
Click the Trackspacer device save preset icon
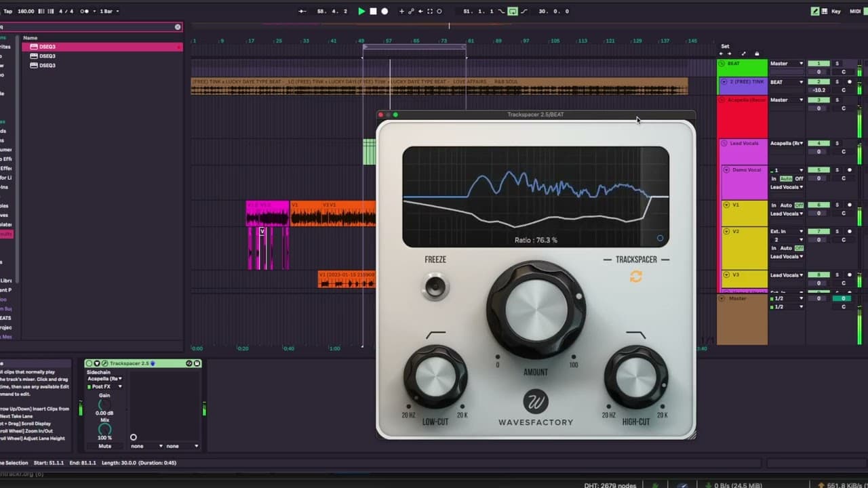tap(197, 364)
